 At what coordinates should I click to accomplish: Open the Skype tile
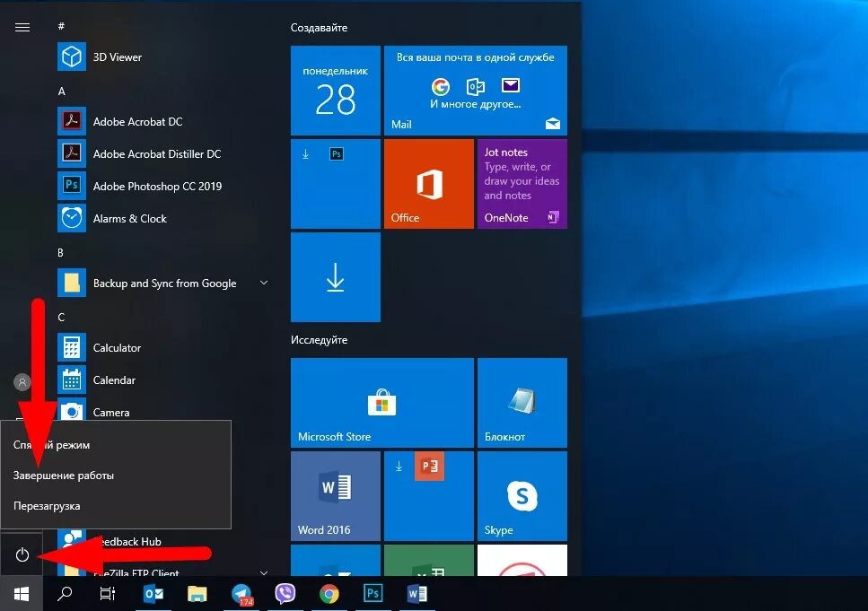[x=522, y=496]
